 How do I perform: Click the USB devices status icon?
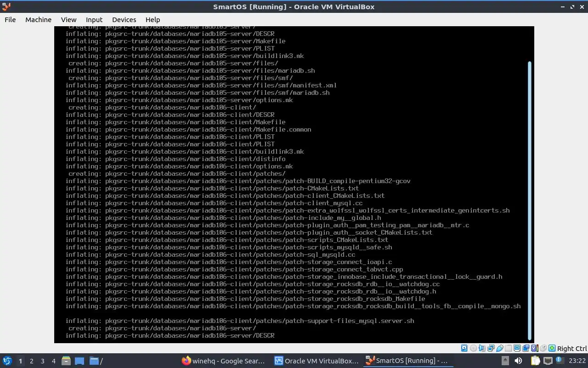pos(500,348)
